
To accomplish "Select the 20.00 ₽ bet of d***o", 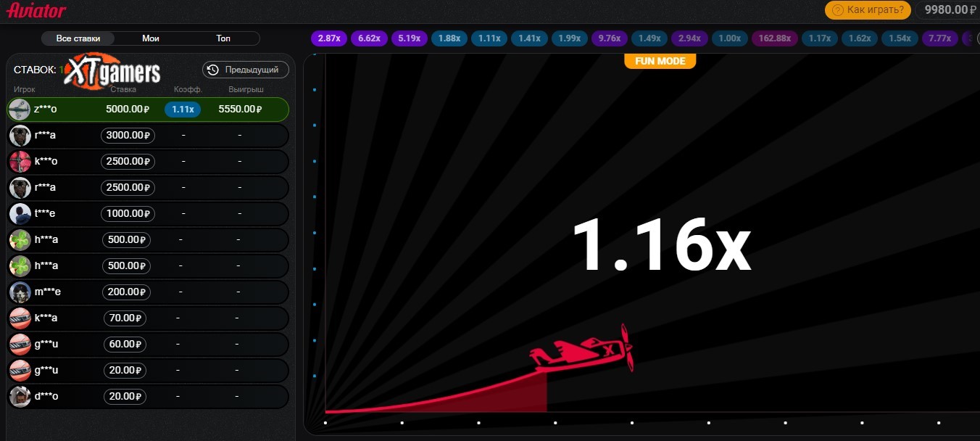I will pyautogui.click(x=124, y=396).
